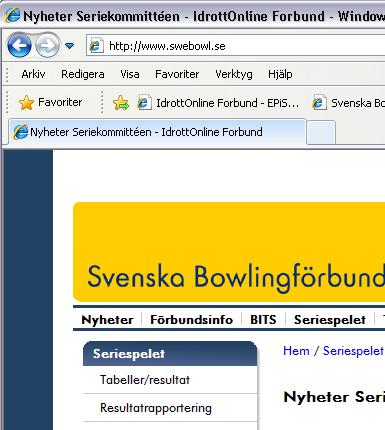Open the recent pages dropdown arrow

(69, 46)
